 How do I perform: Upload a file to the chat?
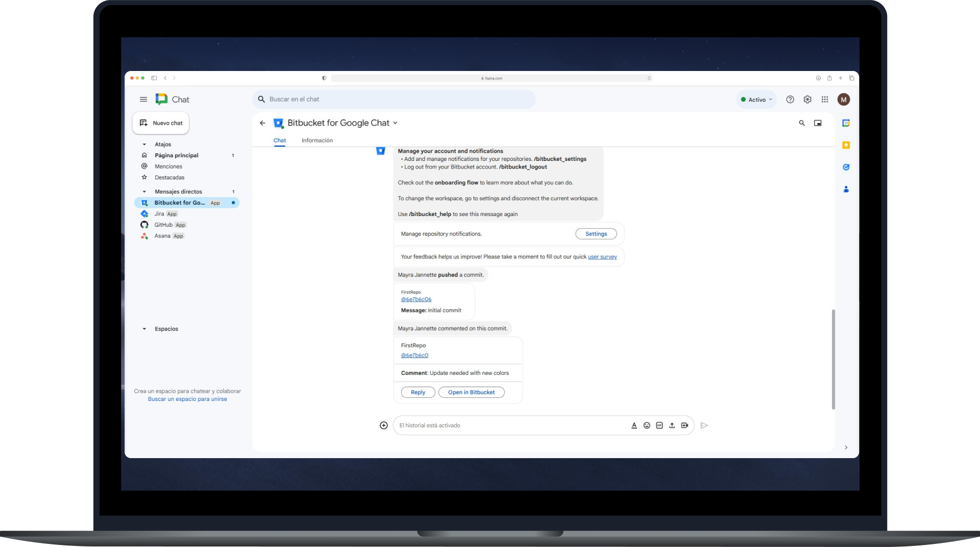[672, 425]
